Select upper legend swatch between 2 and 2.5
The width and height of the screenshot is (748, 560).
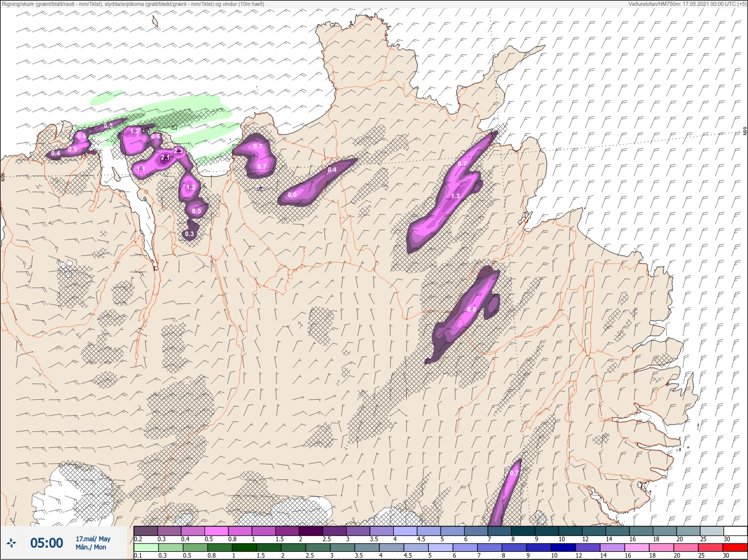[x=311, y=531]
